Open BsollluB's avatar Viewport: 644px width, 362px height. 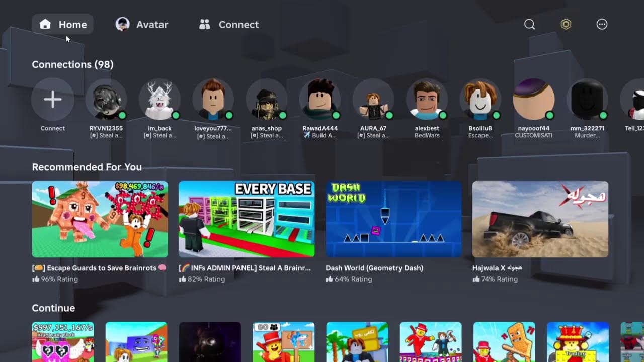[x=480, y=99]
